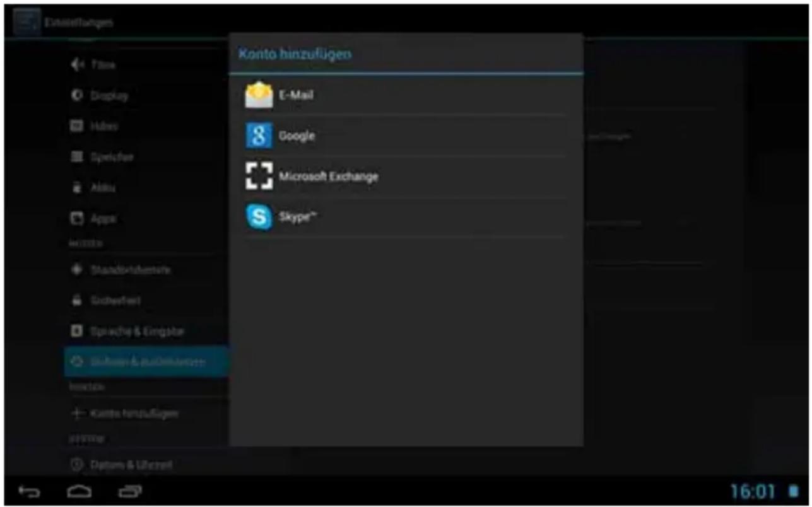Open Standortdienste location settings
This screenshot has height=507, width=812.
click(x=146, y=269)
